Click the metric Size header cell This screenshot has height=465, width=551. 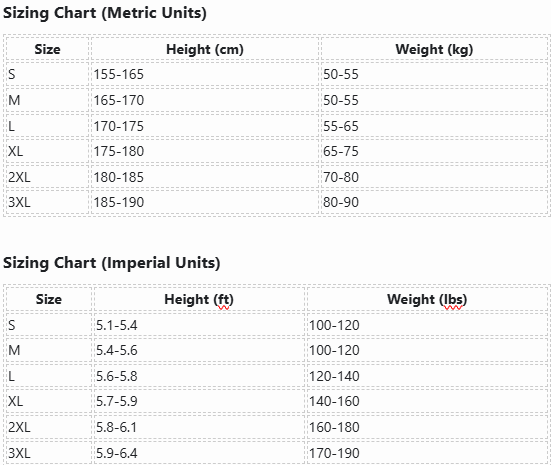click(x=47, y=49)
